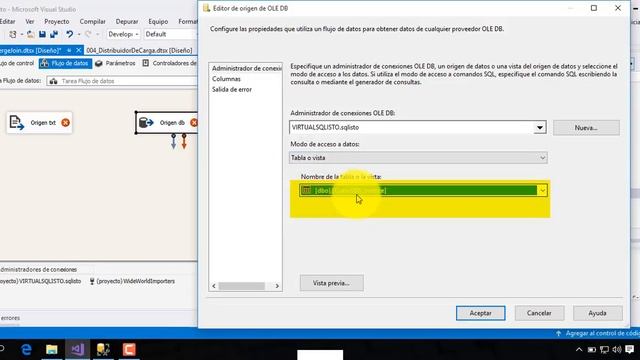This screenshot has height=360, width=640.
Task: Click the New Project icon in toolbar
Action: [x=13, y=34]
